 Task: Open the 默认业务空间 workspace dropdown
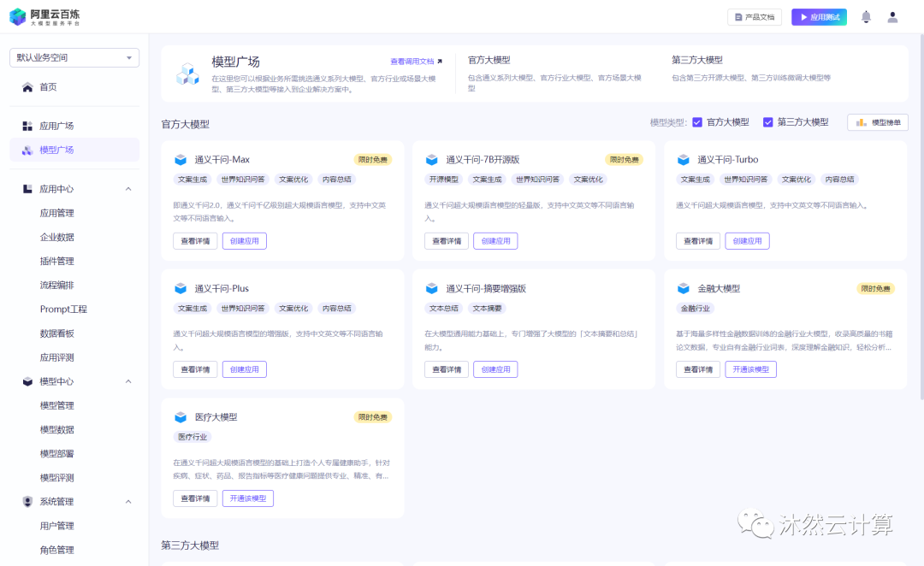click(x=74, y=58)
